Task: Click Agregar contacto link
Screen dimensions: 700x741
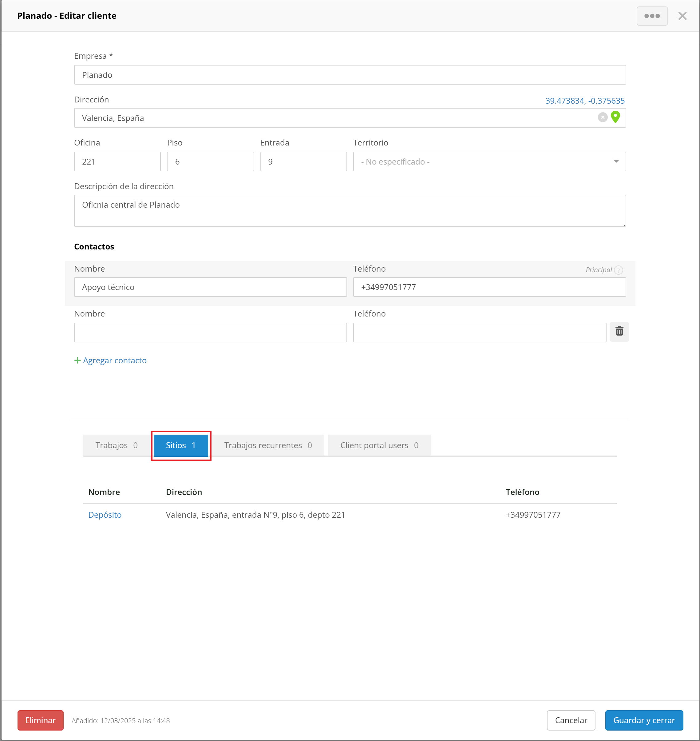Action: pyautogui.click(x=115, y=360)
